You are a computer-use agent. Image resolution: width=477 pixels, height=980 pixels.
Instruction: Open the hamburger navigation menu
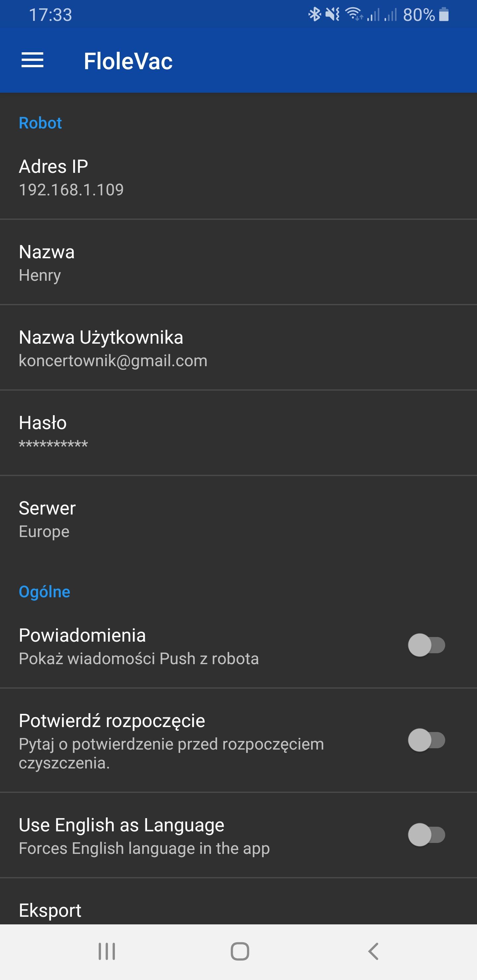pyautogui.click(x=32, y=61)
